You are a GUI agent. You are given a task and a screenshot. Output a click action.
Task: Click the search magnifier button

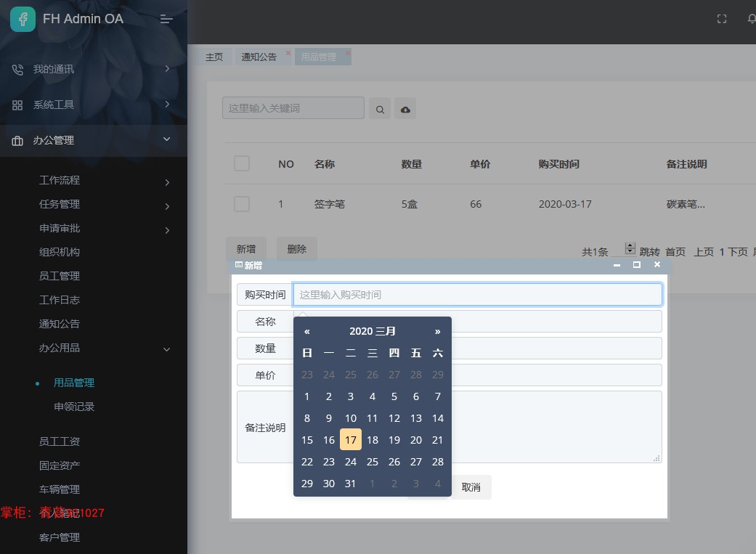(x=380, y=109)
